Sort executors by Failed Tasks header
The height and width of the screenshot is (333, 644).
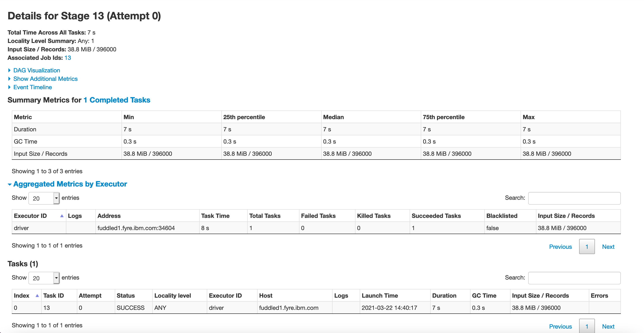(x=318, y=216)
